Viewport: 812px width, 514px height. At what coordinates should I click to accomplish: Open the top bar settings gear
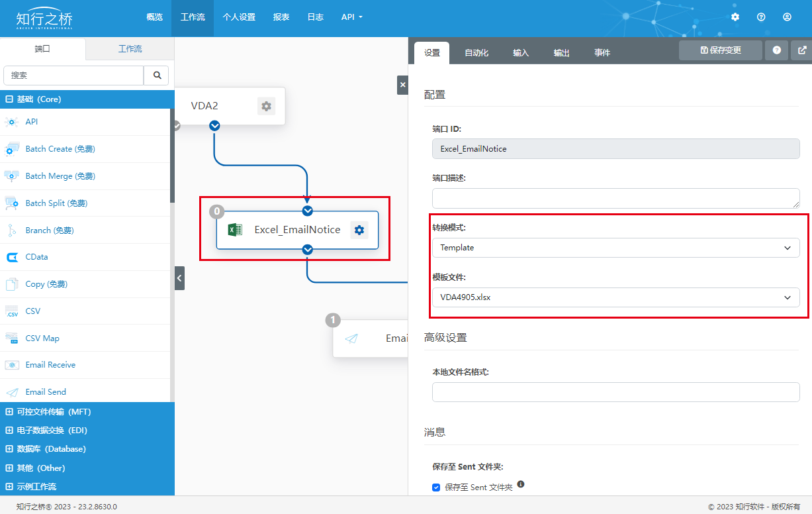735,17
